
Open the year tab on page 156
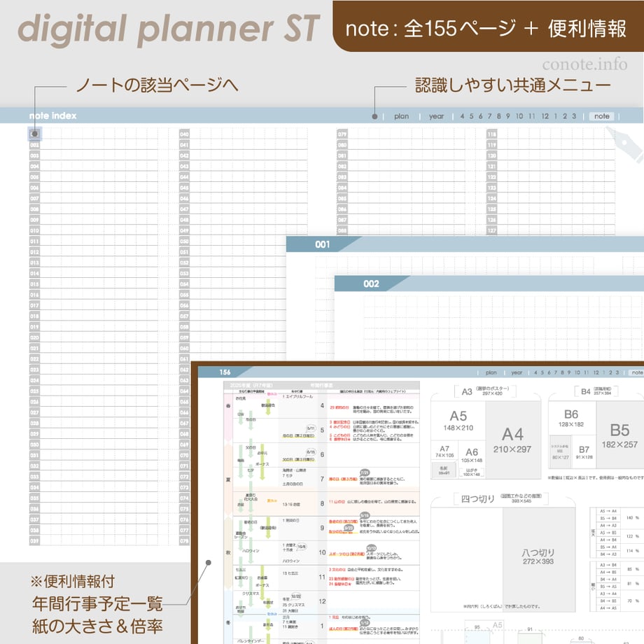tap(517, 372)
